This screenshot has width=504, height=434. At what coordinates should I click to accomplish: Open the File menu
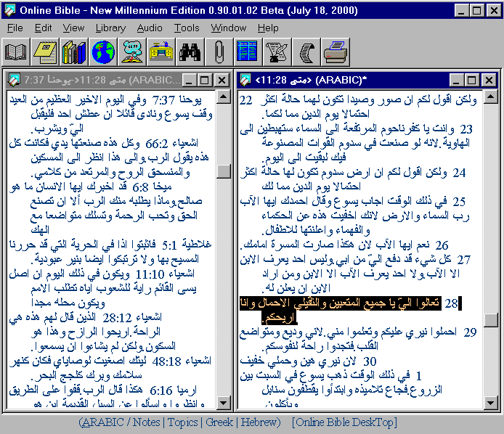click(15, 28)
